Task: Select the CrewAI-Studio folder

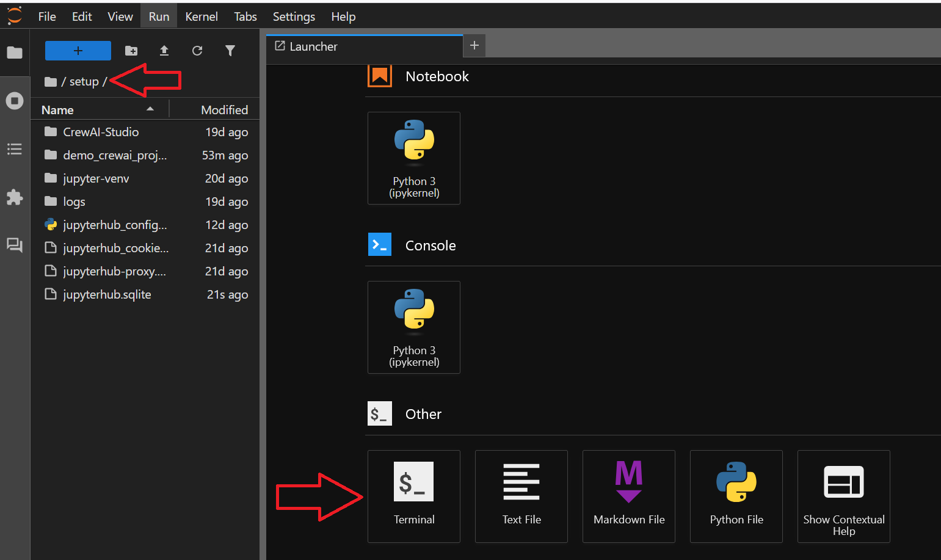Action: tap(145, 132)
